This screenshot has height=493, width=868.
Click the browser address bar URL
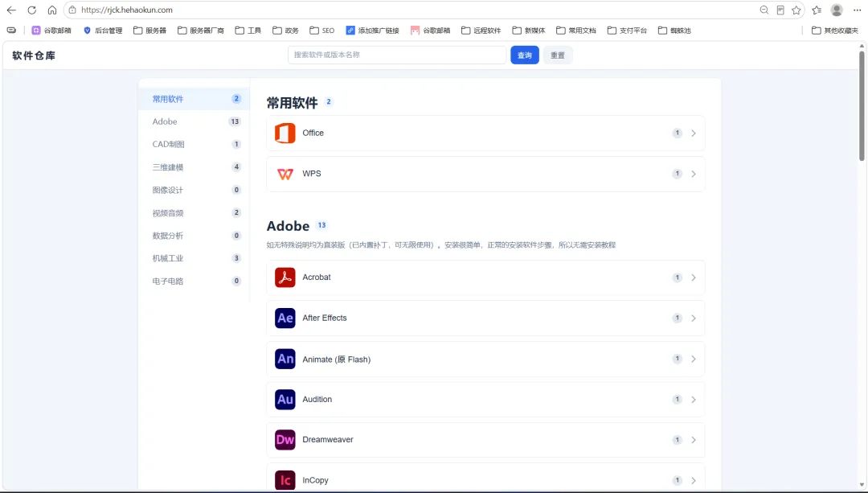click(x=127, y=10)
